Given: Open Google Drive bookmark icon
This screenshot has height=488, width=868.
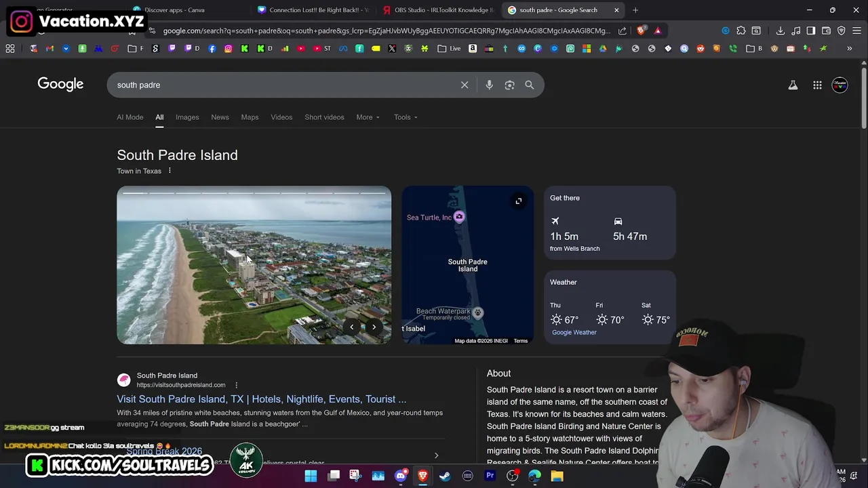Looking at the screenshot, I should 603,48.
